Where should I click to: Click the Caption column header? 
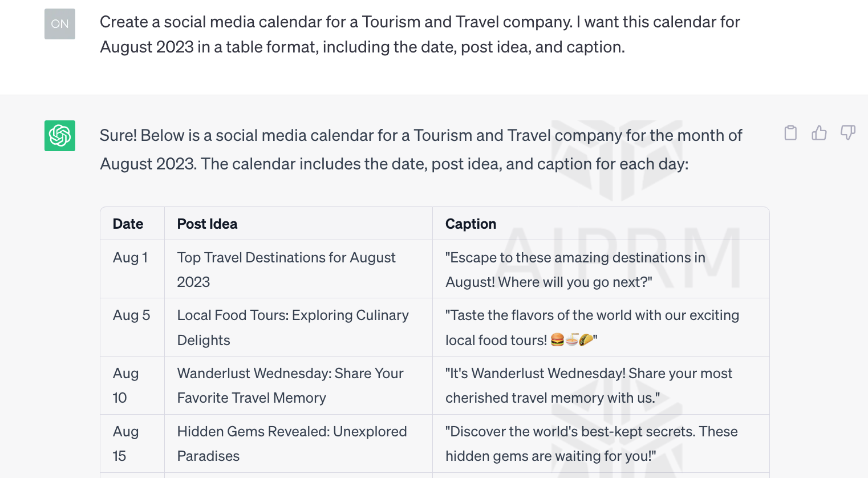tap(471, 224)
